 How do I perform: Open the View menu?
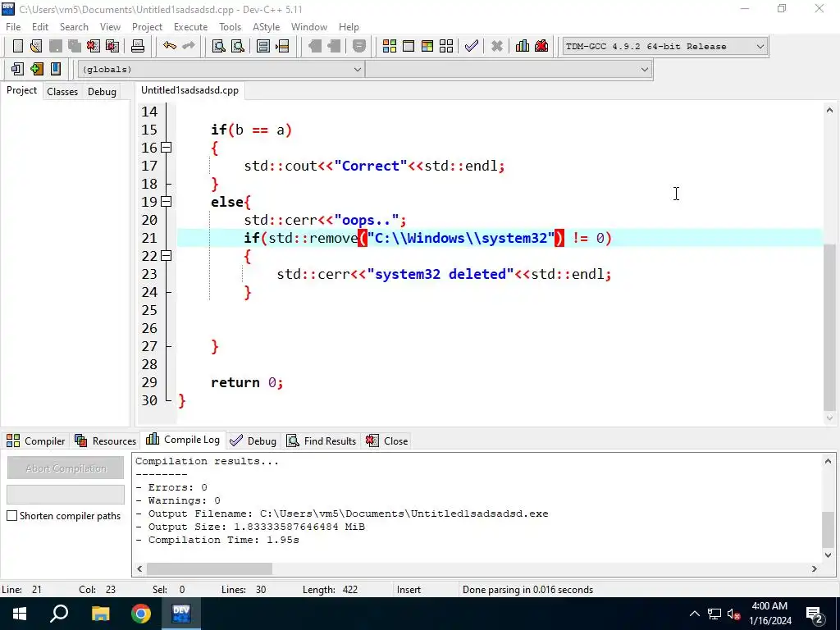(110, 27)
